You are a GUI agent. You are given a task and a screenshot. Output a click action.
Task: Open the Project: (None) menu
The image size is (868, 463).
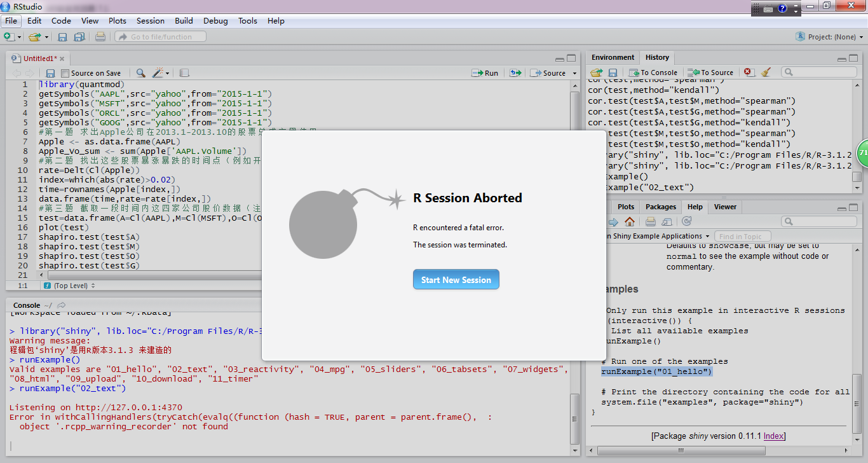coord(829,37)
